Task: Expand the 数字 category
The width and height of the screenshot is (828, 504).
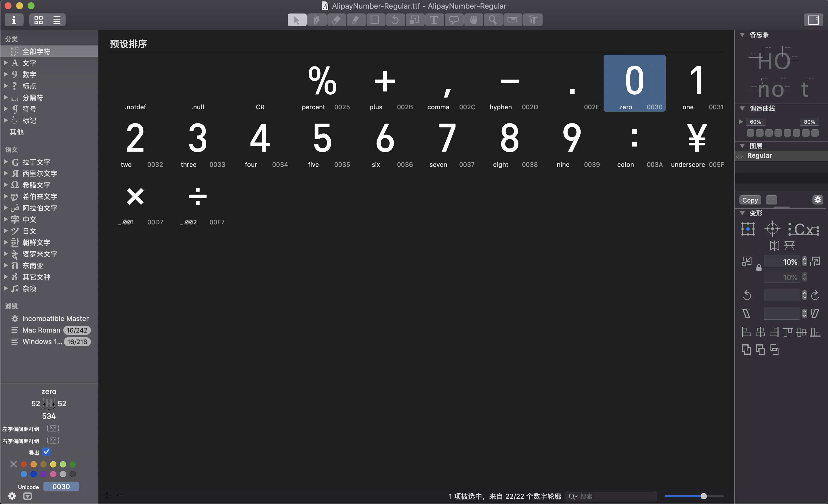Action: (6, 74)
